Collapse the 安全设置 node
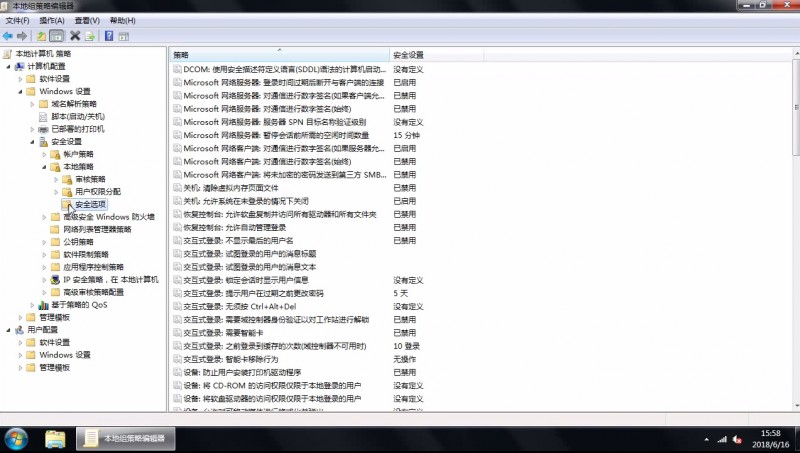The width and height of the screenshot is (800, 453). click(x=32, y=142)
